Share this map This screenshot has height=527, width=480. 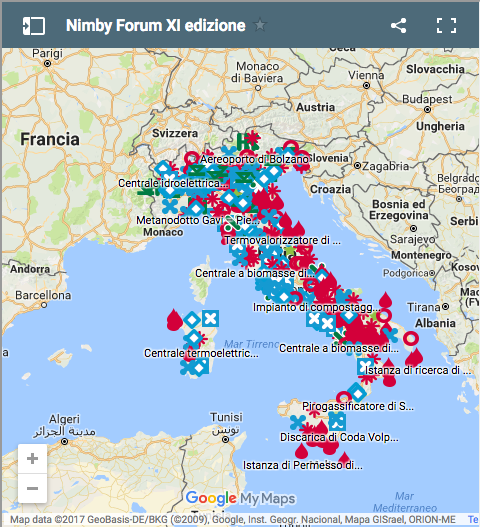click(398, 26)
